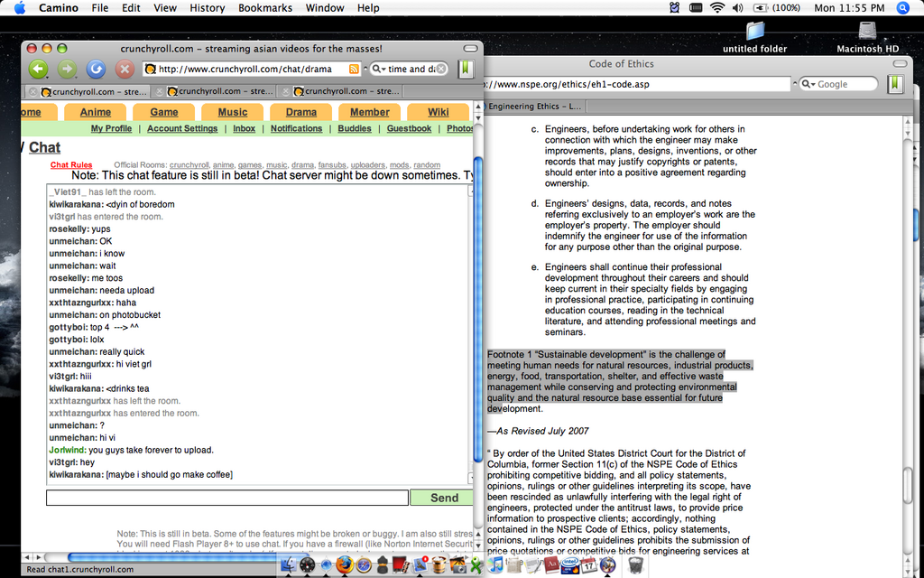924x578 pixels.
Task: Open the bookmarks icon in the Code of Ethics window
Action: point(895,84)
